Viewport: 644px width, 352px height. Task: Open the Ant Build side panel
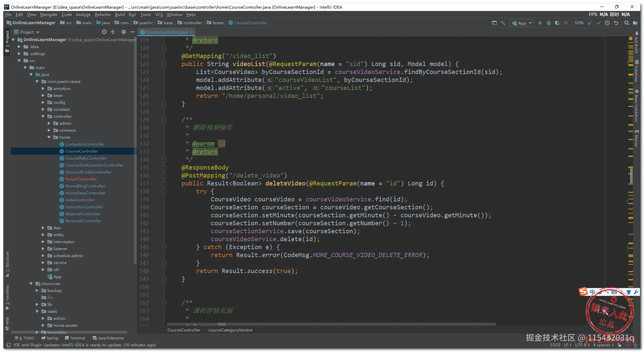click(636, 42)
